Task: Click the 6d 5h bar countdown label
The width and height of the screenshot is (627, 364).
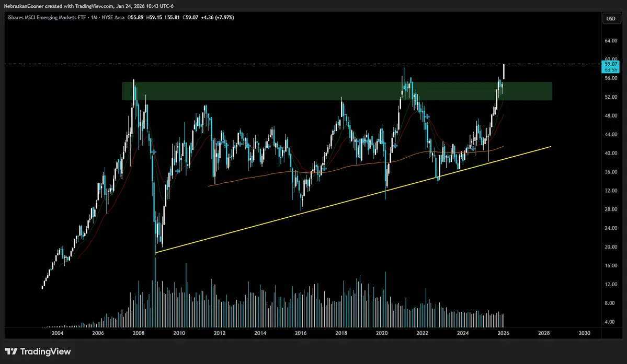Action: point(611,70)
